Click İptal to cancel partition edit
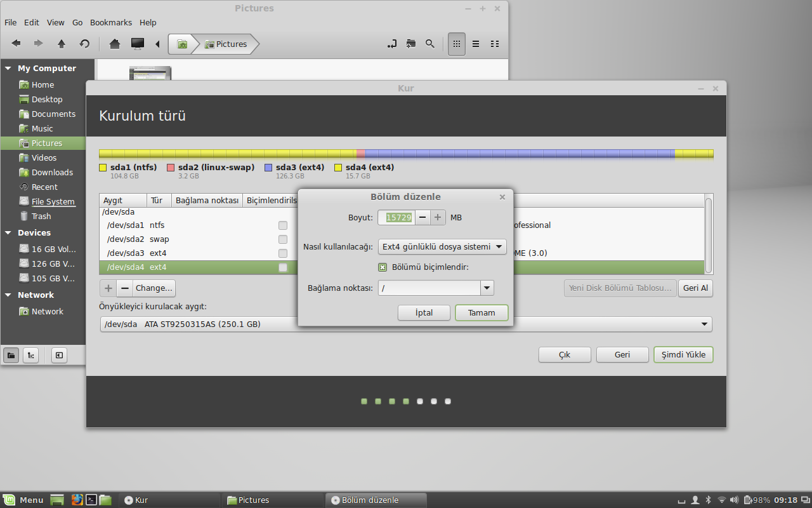Image resolution: width=812 pixels, height=508 pixels. 424,313
